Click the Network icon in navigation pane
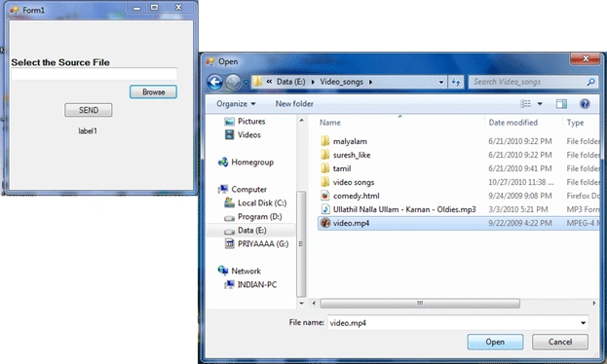 pos(223,271)
